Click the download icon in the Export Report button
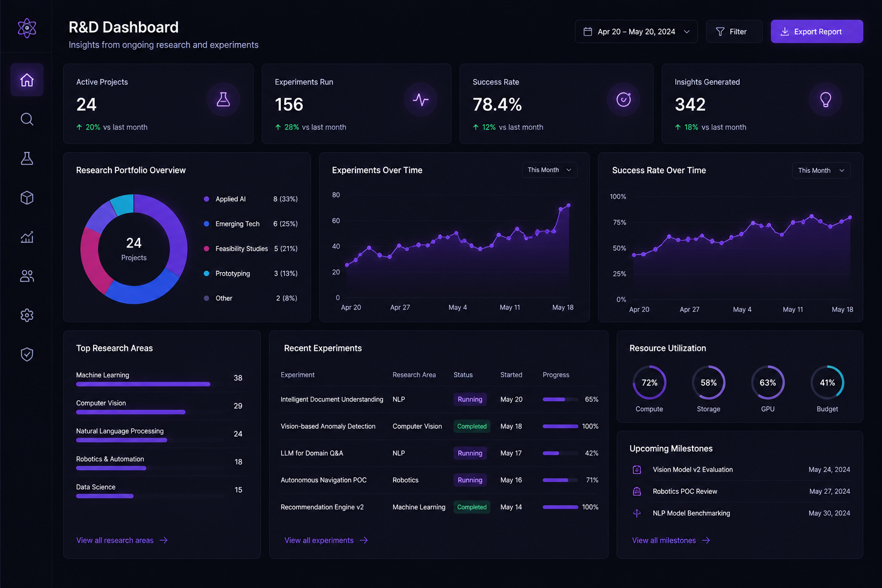Image resolution: width=882 pixels, height=588 pixels. coord(784,32)
